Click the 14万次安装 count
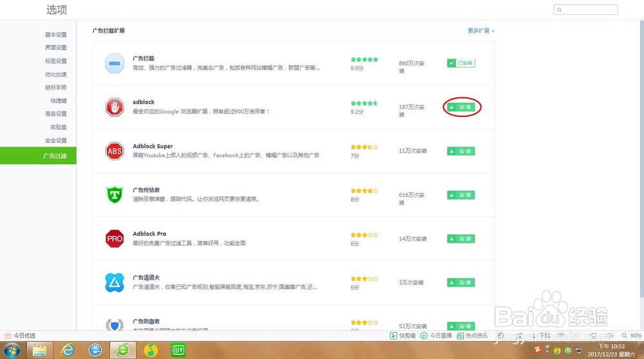Viewport: 644px width, 359px height. (413, 239)
